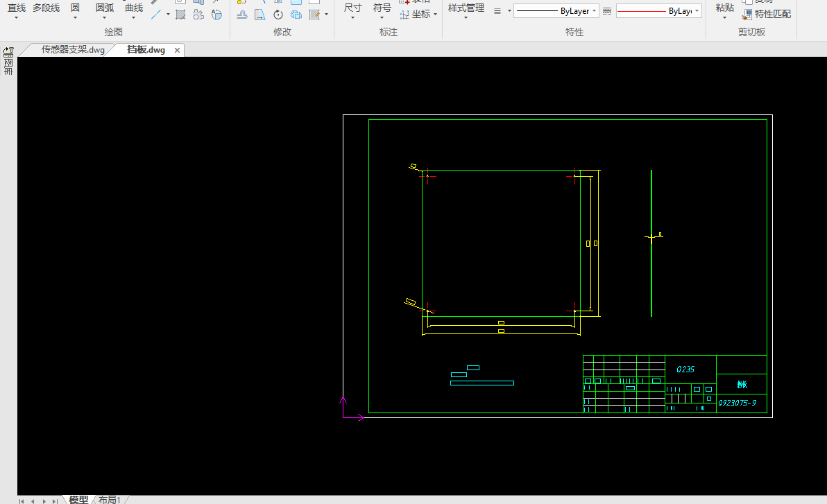Close the 挡板.dwg drawing tab
The image size is (827, 504).
coord(177,50)
